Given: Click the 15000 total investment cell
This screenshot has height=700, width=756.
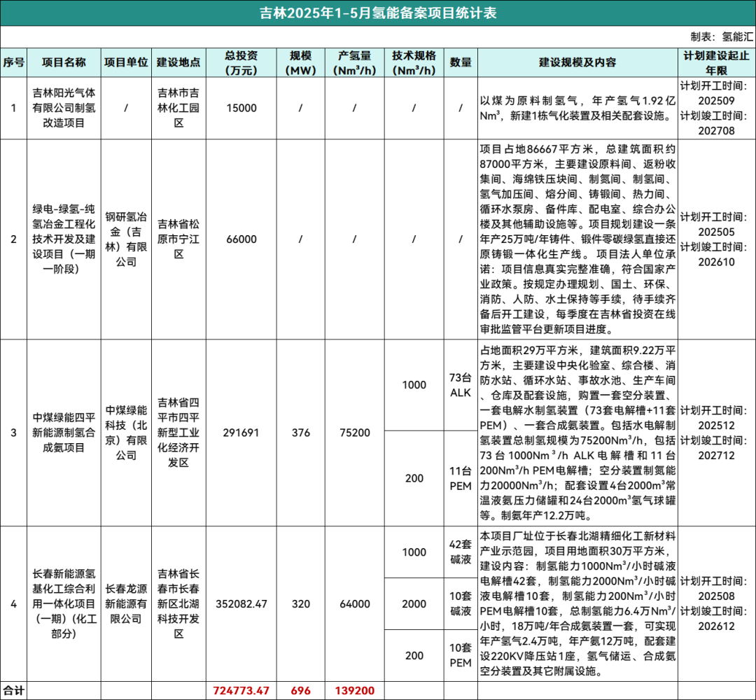Looking at the screenshot, I should [241, 108].
